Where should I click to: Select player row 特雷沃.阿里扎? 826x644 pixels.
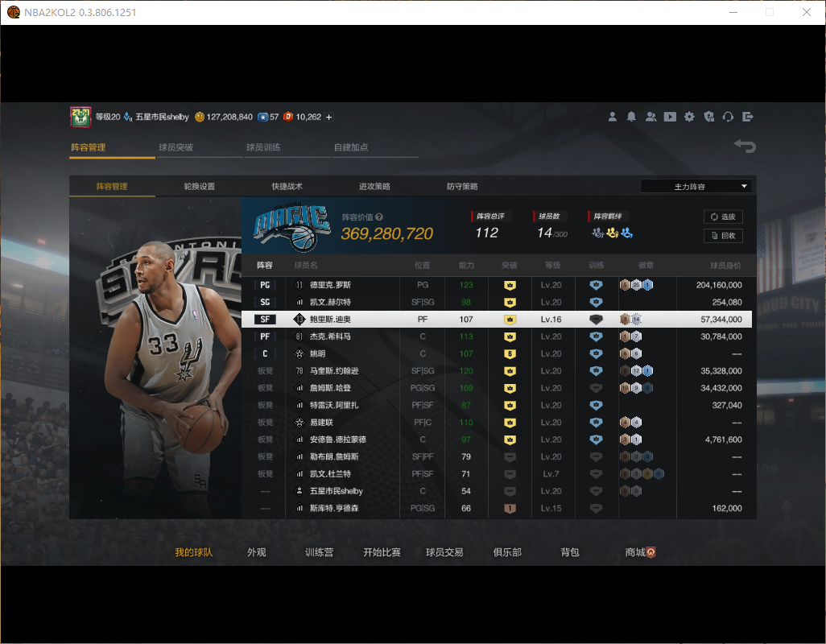[x=496, y=406]
